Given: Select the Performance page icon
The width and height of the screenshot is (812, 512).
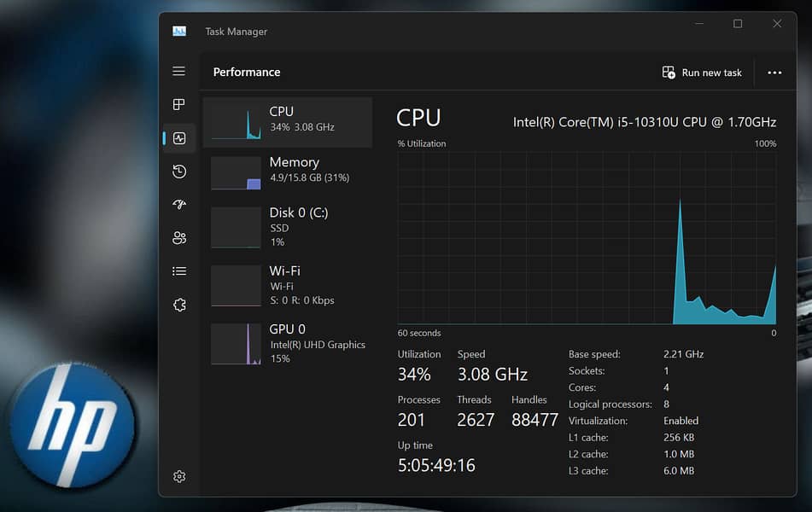Looking at the screenshot, I should coord(179,138).
